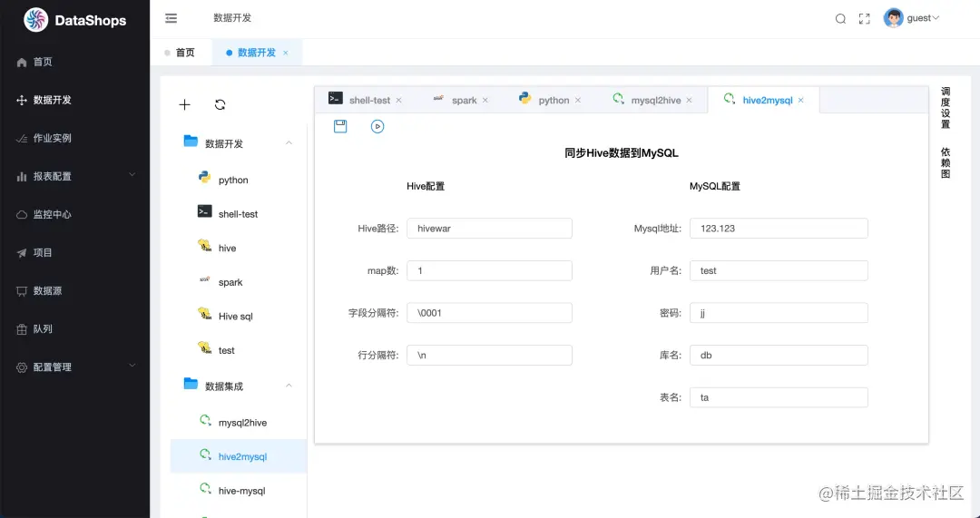Select the 数据开发 page tab
Screen dimensions: 980x518
coord(257,53)
